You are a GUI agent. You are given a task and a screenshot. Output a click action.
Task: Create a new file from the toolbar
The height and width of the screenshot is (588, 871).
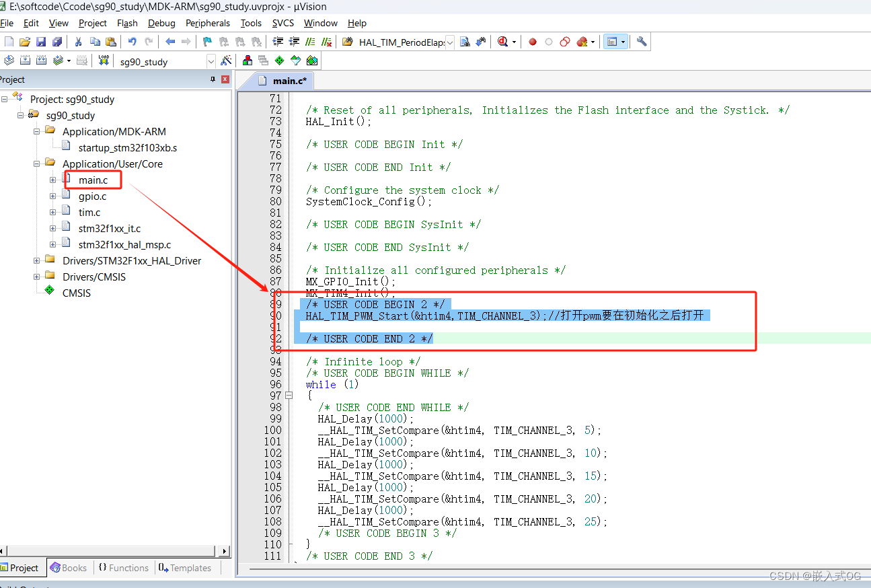point(9,42)
